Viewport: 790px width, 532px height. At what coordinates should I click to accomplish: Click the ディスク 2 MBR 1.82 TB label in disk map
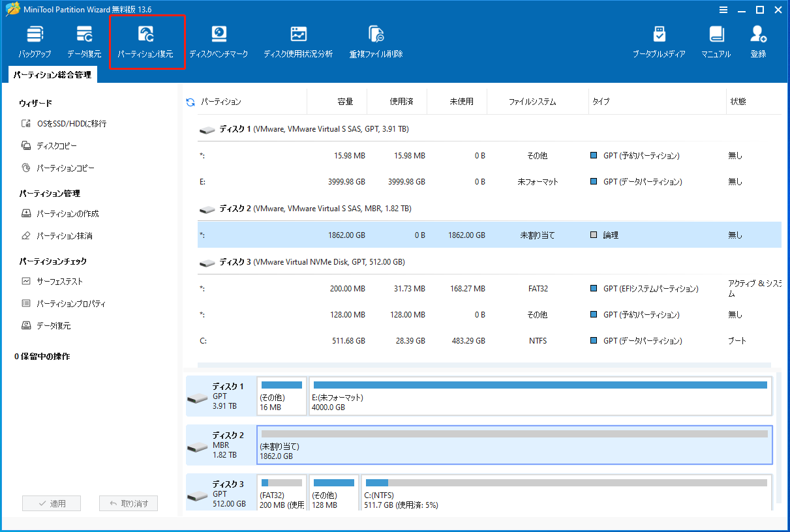(x=220, y=445)
